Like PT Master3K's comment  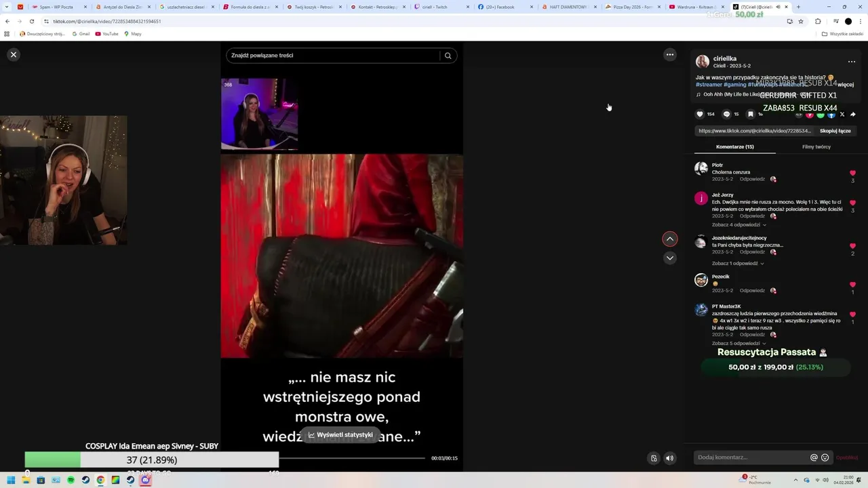852,314
